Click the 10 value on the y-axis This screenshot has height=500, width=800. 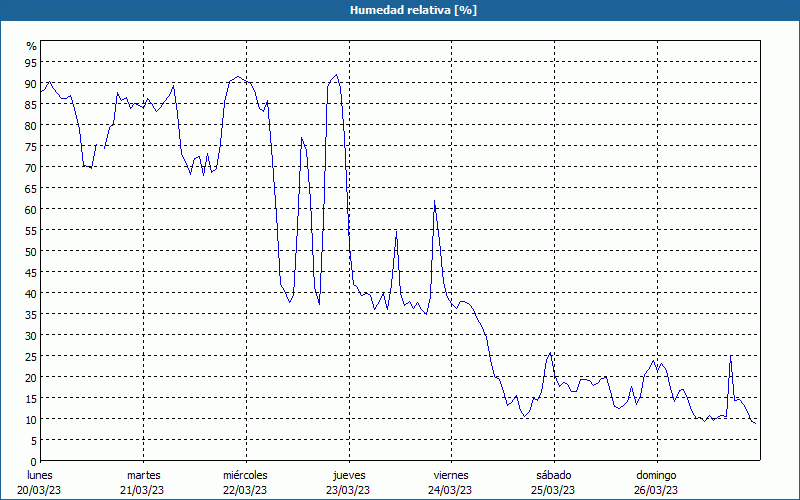31,419
